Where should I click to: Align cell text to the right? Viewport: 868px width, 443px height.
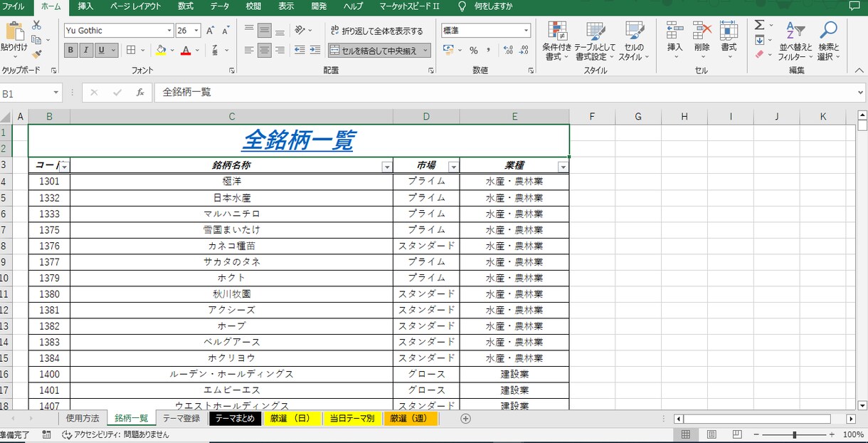[280, 50]
